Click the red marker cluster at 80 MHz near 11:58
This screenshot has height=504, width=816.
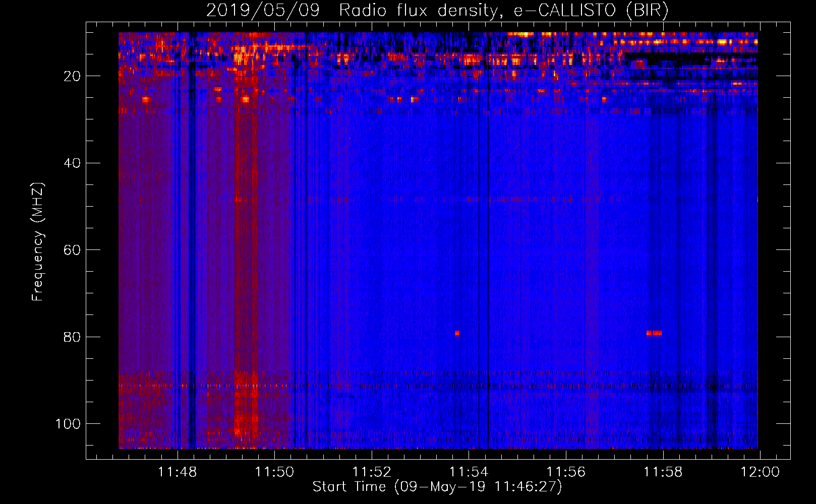pos(654,333)
